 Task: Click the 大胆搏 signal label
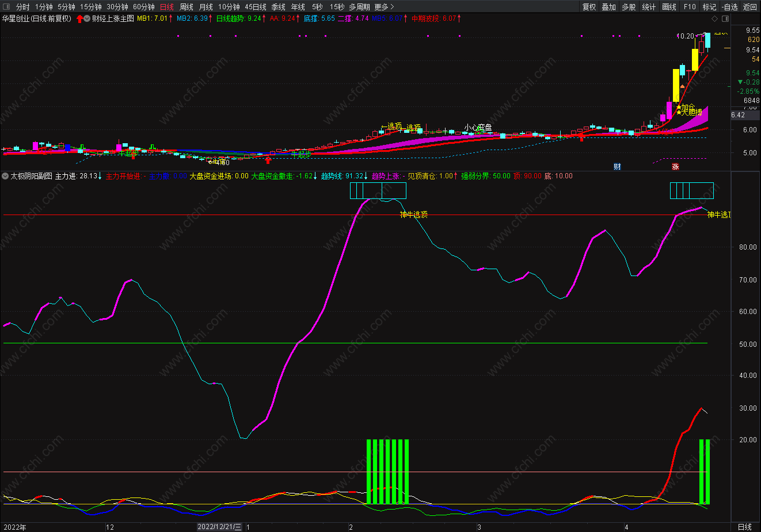click(x=692, y=113)
